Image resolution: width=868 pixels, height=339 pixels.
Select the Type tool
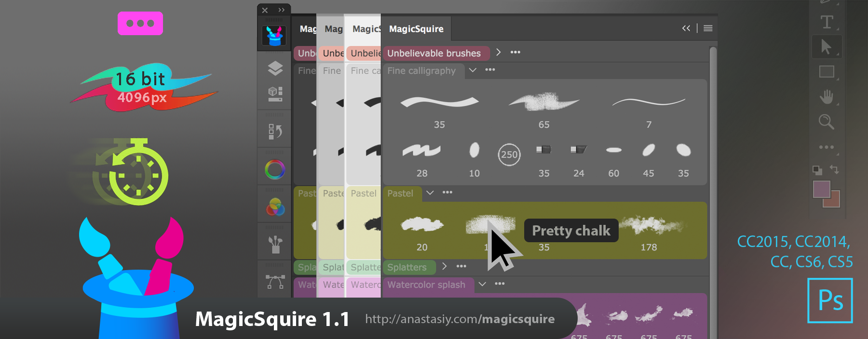pyautogui.click(x=827, y=22)
